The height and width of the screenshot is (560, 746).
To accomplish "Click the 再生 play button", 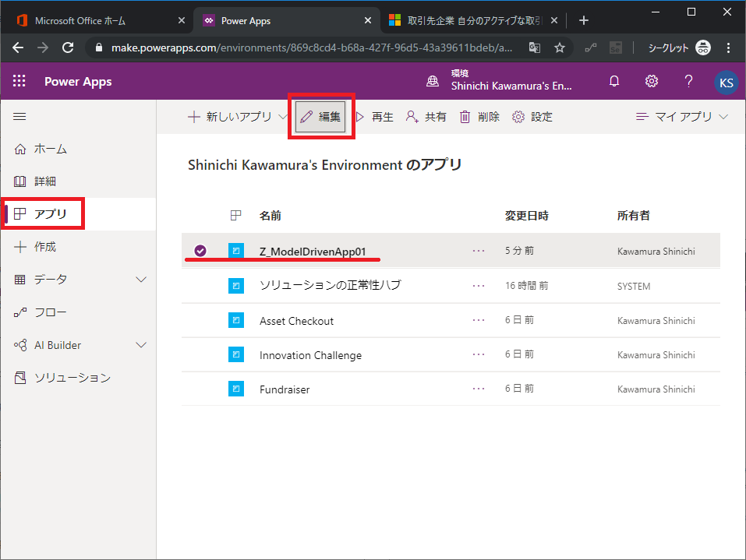I will [x=375, y=117].
